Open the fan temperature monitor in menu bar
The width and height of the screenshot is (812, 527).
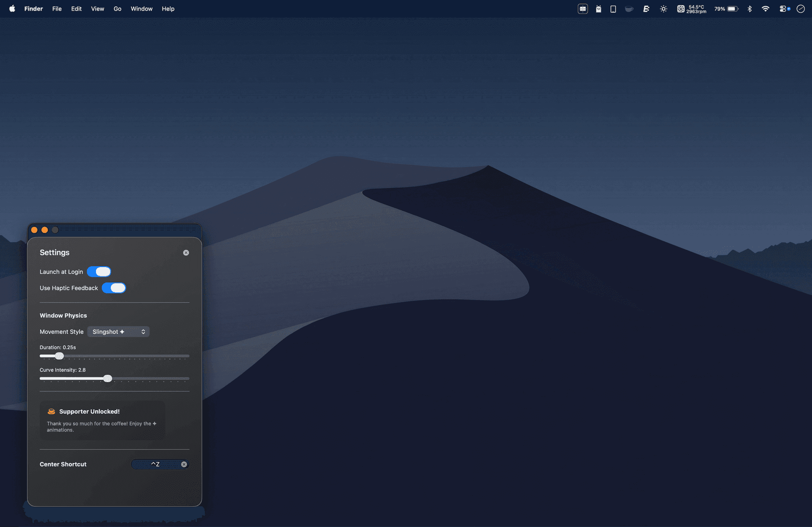pos(691,9)
